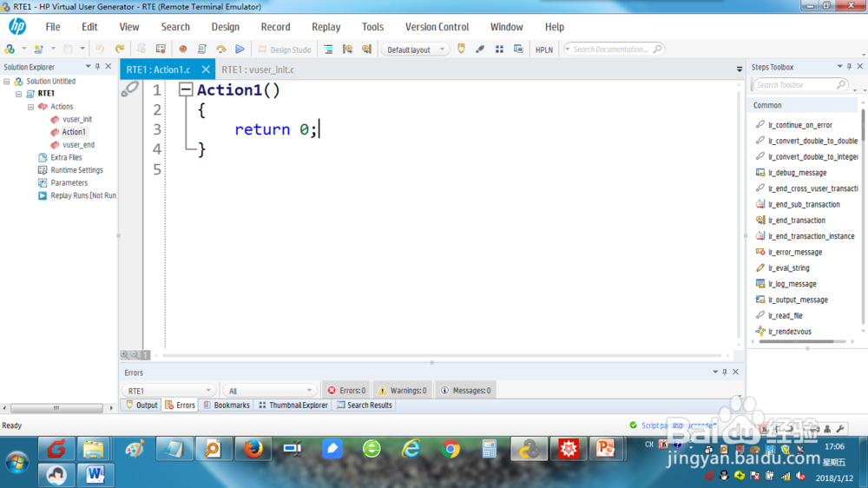This screenshot has width=868, height=488.
Task: Select lr_debug_message step
Action: [797, 173]
